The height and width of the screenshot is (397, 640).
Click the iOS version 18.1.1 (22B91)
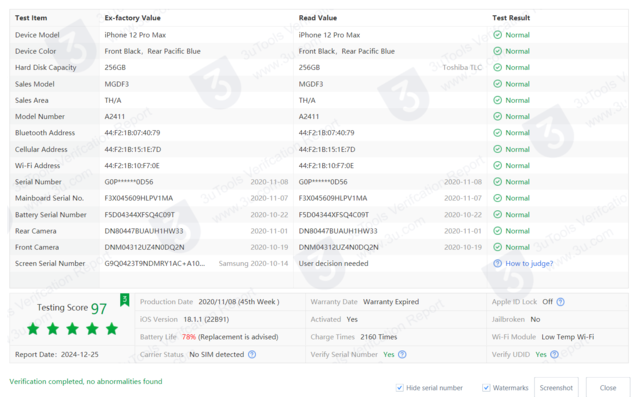pyautogui.click(x=206, y=319)
